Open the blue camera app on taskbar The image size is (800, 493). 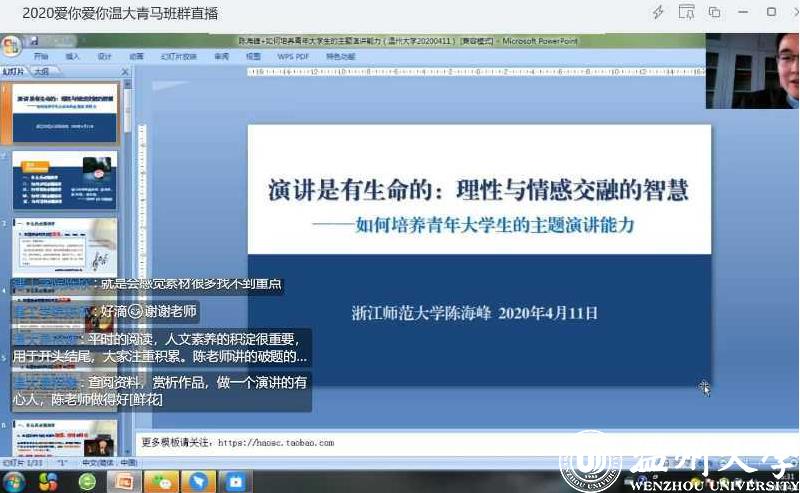(236, 482)
